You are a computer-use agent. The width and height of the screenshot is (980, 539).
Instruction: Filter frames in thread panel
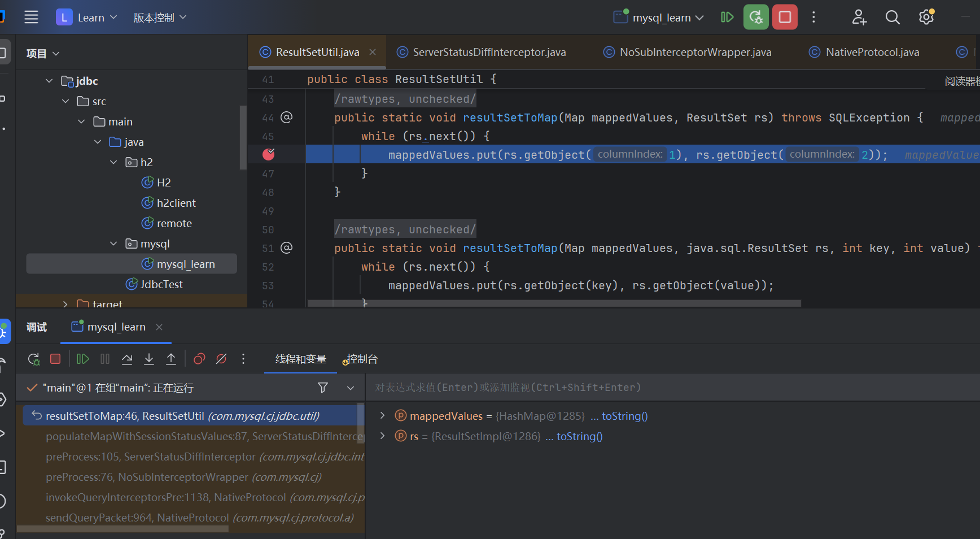click(x=323, y=388)
